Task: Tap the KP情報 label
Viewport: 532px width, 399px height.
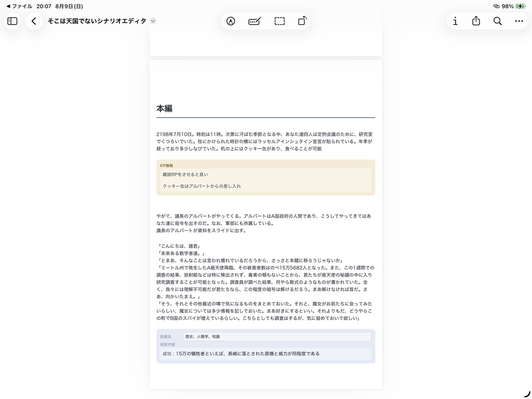Action: point(167,166)
